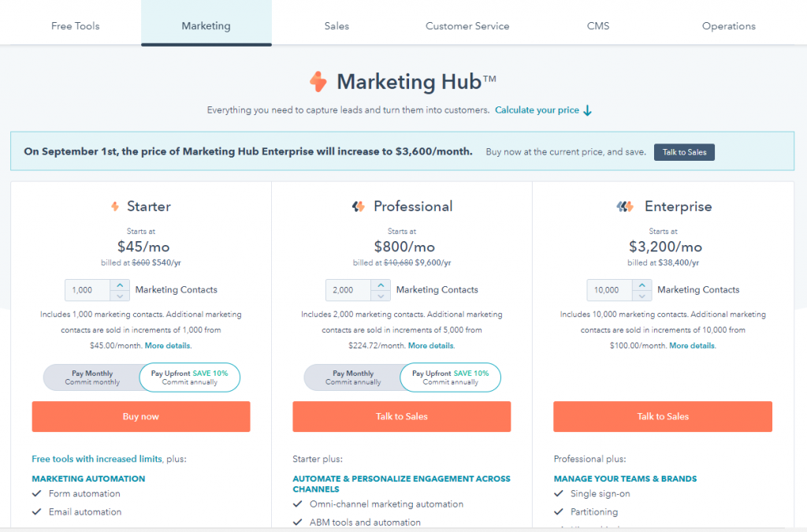
Task: Click Talk to Sales under Professional
Action: coord(402,417)
